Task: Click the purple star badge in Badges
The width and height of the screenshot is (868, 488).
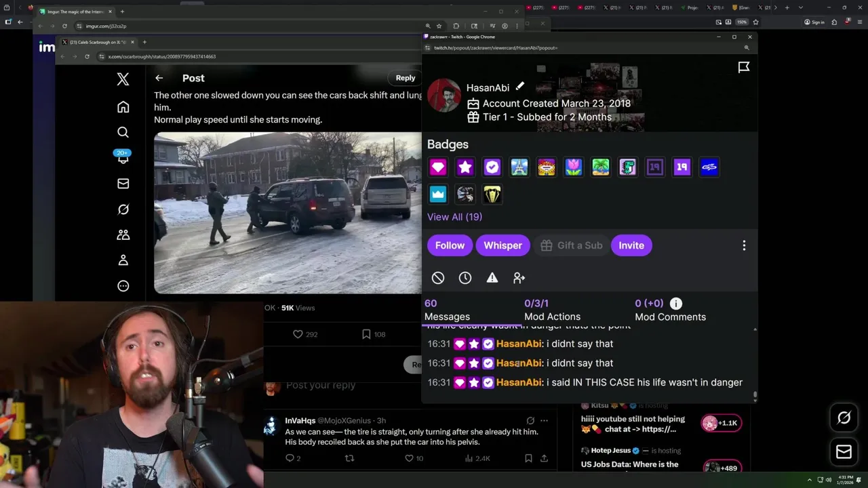Action: click(x=465, y=167)
